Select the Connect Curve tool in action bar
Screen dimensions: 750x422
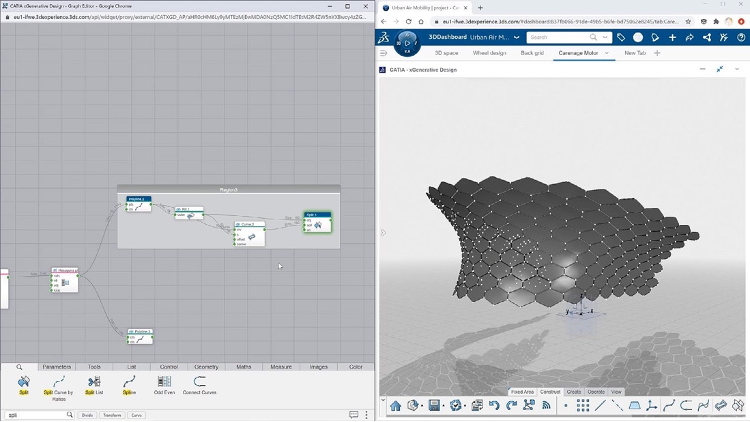pyautogui.click(x=686, y=406)
